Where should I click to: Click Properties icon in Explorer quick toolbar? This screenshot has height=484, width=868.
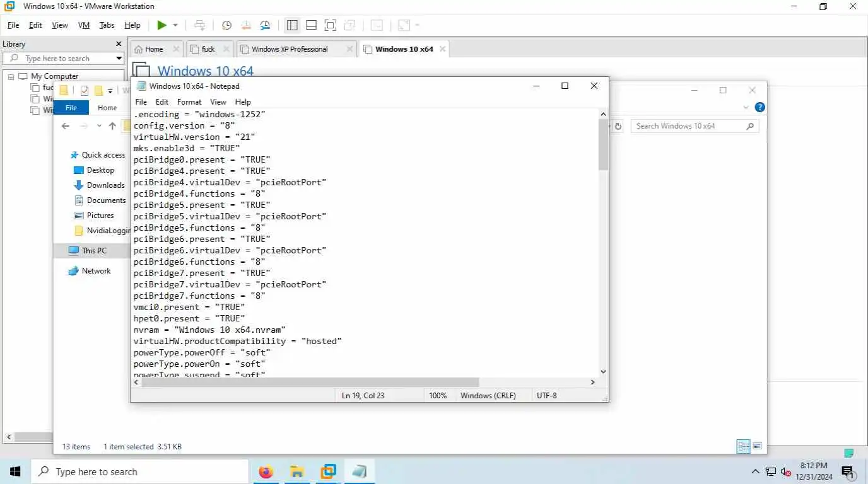[85, 91]
